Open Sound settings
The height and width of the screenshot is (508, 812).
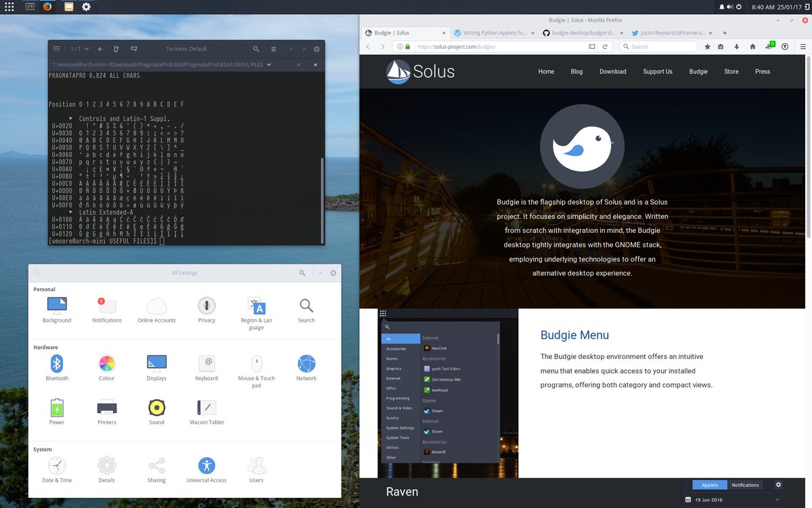click(156, 412)
